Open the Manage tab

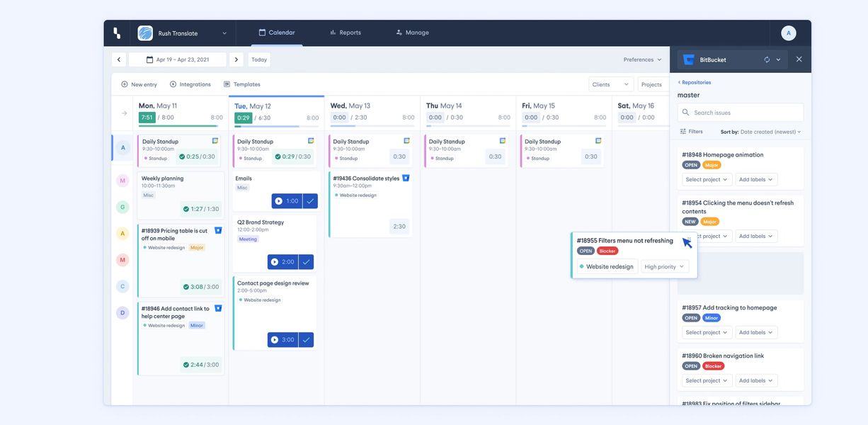(x=413, y=33)
